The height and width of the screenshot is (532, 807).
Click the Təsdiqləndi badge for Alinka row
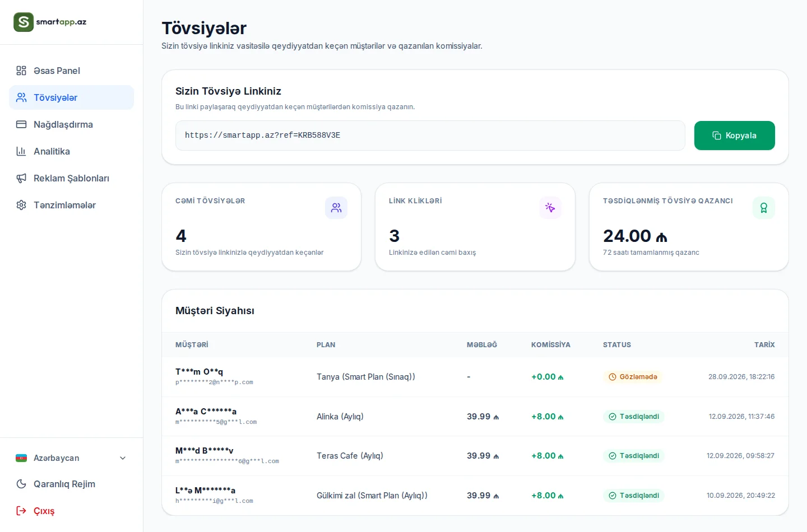pyautogui.click(x=634, y=417)
